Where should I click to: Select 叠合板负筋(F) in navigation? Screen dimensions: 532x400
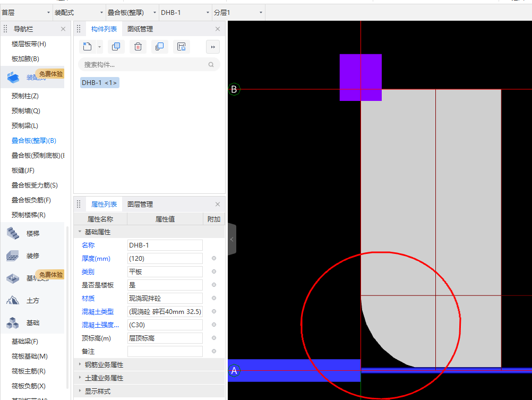pyautogui.click(x=31, y=200)
